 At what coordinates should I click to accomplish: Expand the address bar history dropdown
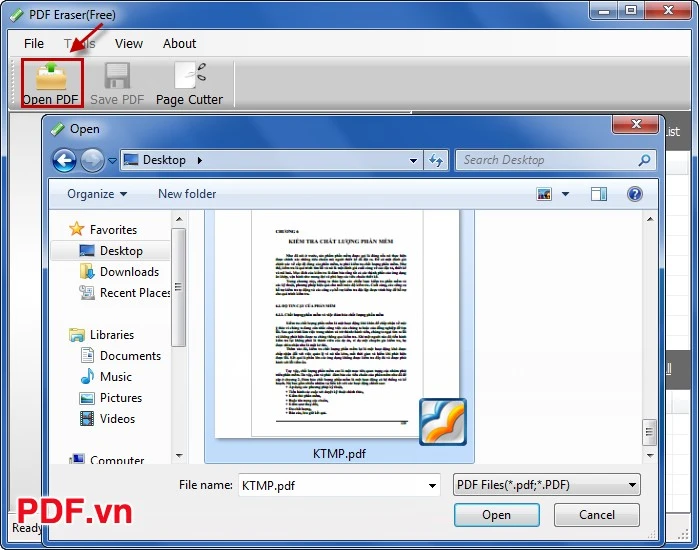(x=413, y=160)
